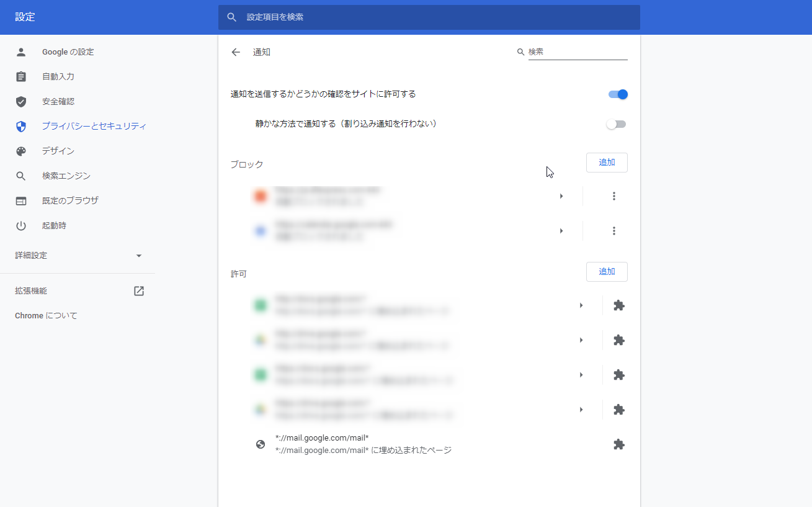Click the 検索 field on the 通知 page

click(578, 52)
